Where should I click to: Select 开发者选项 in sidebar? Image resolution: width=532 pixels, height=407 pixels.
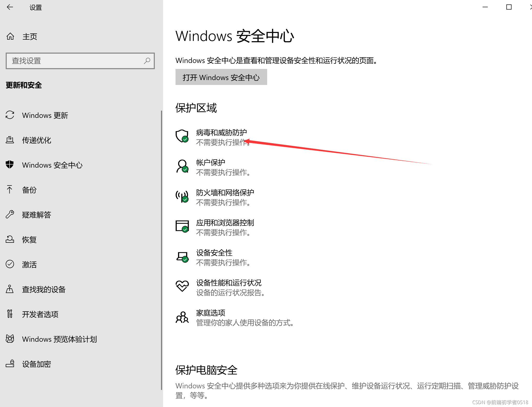tap(40, 314)
